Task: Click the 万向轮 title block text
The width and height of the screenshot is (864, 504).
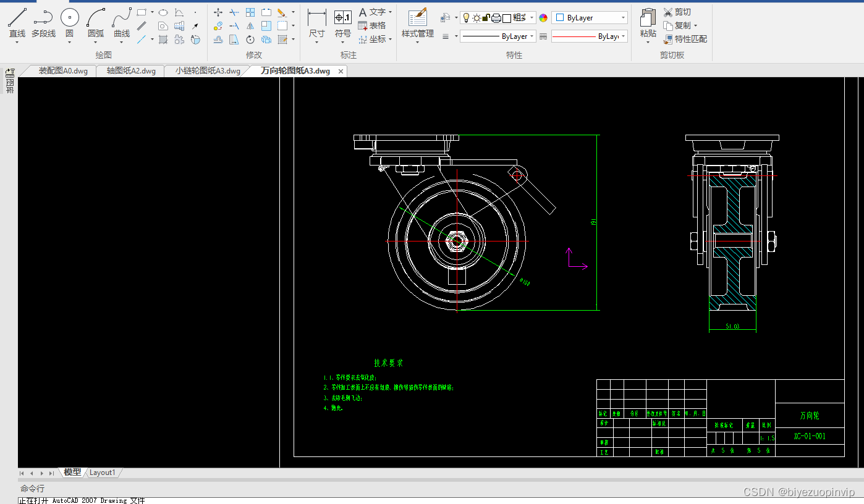Action: 809,416
